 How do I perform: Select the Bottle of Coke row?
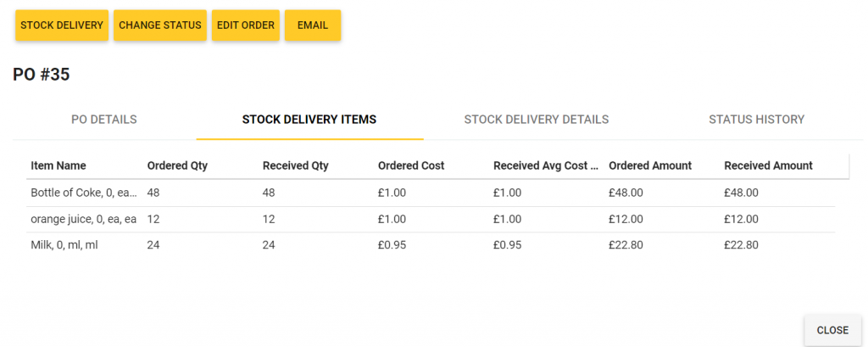pos(83,193)
